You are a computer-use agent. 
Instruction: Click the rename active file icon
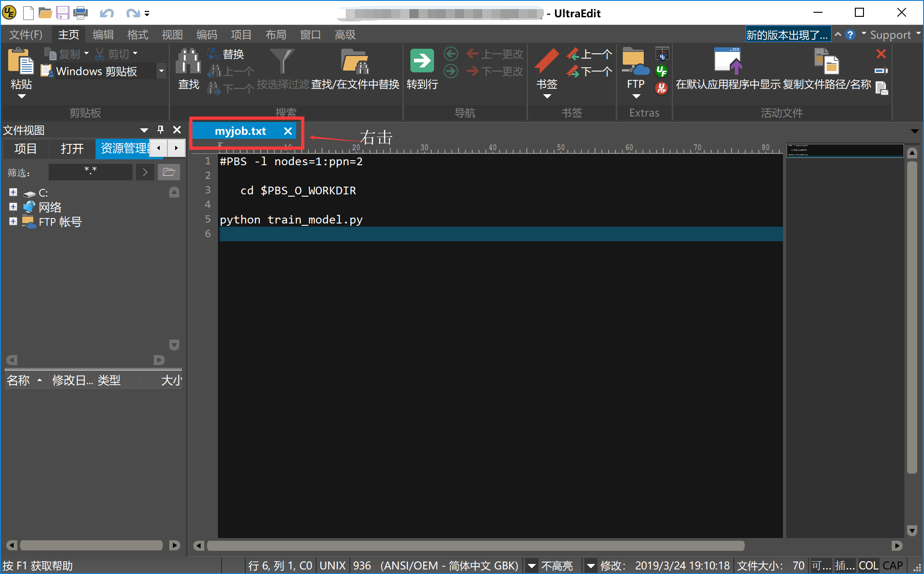point(881,71)
